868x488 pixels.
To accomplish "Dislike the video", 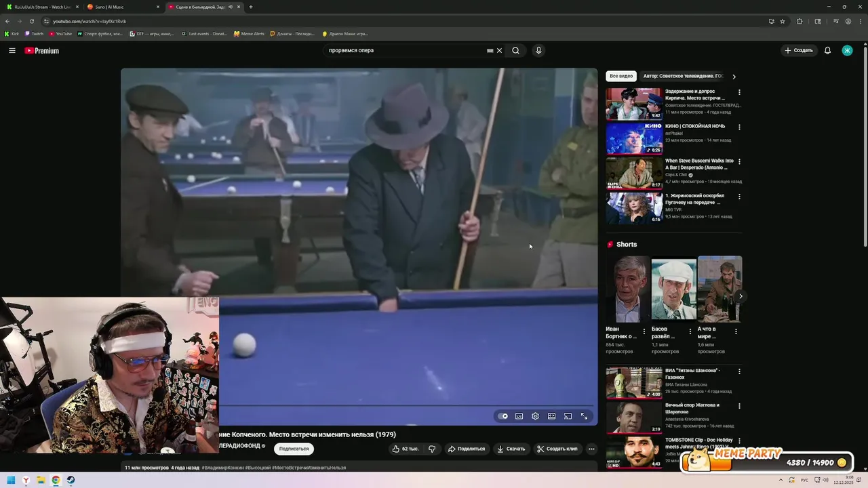I will pyautogui.click(x=432, y=449).
